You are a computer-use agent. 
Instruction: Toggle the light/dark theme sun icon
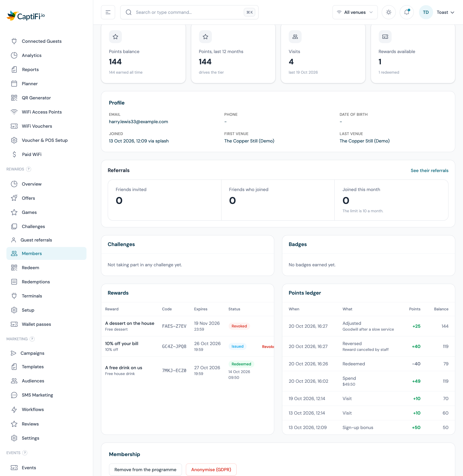coord(389,12)
